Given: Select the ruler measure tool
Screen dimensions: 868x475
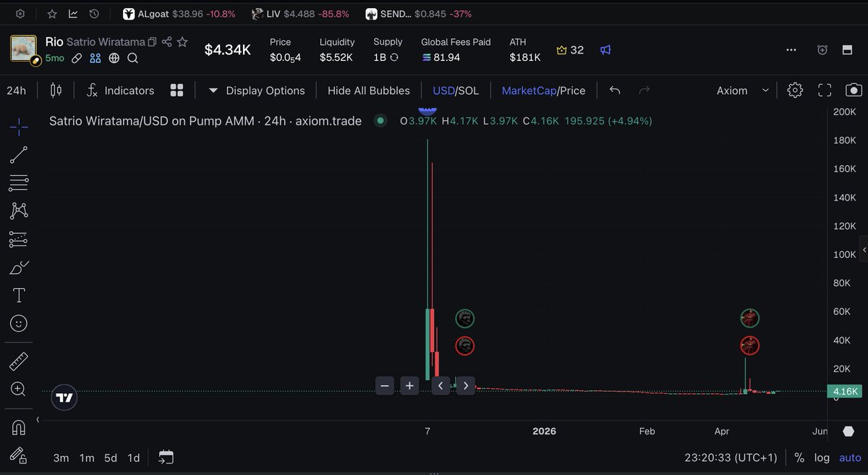Looking at the screenshot, I should coord(19,361).
